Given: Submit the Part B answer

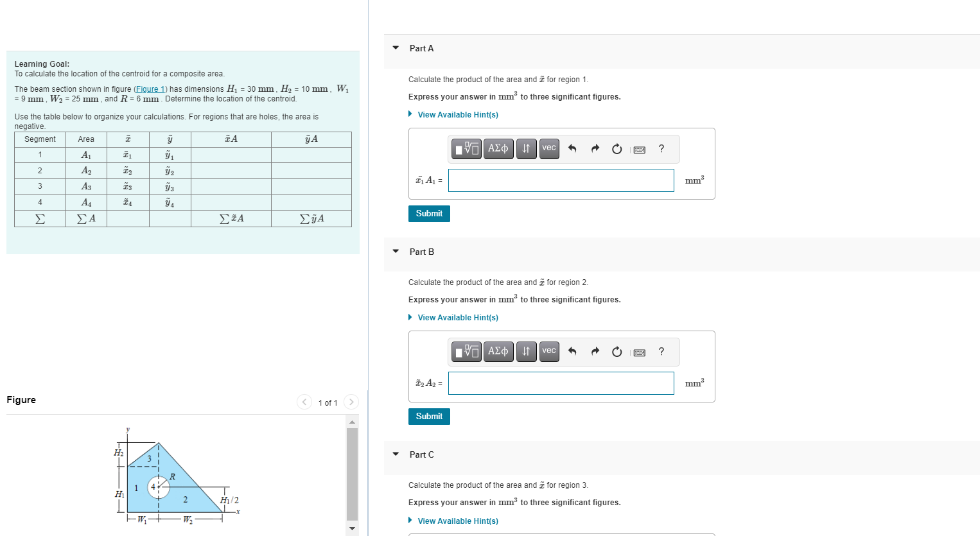Looking at the screenshot, I should (428, 416).
